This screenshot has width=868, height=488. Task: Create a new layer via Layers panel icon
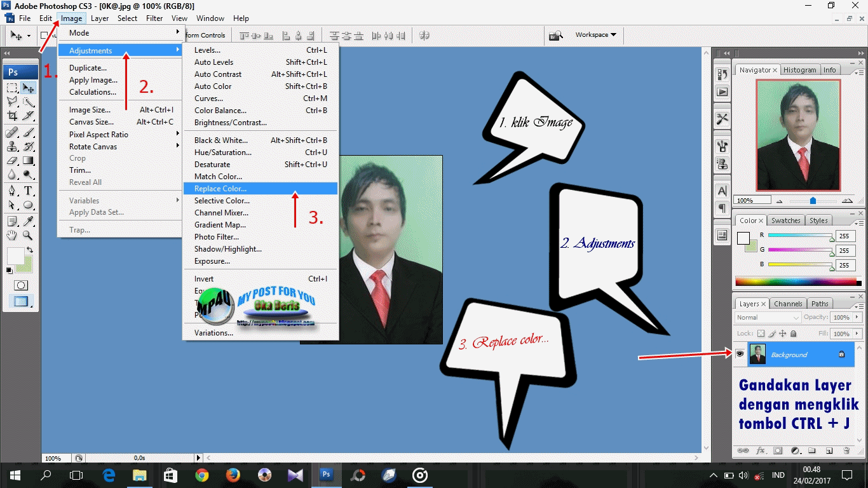[829, 451]
